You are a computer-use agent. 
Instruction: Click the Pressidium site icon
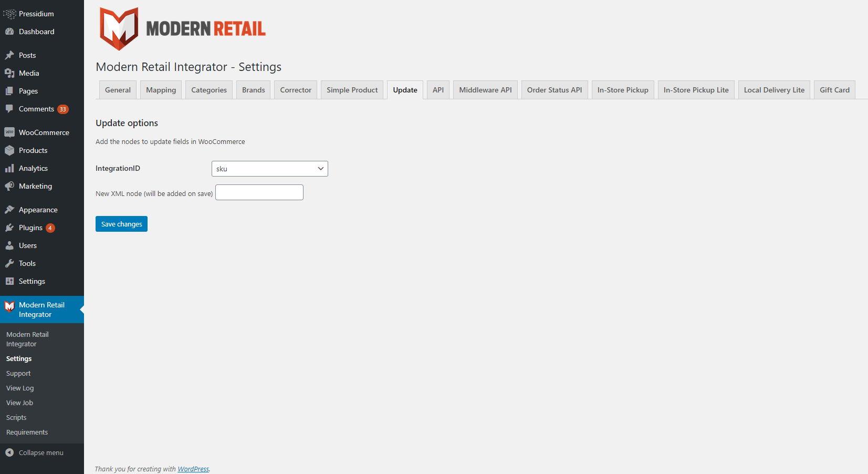click(x=9, y=14)
